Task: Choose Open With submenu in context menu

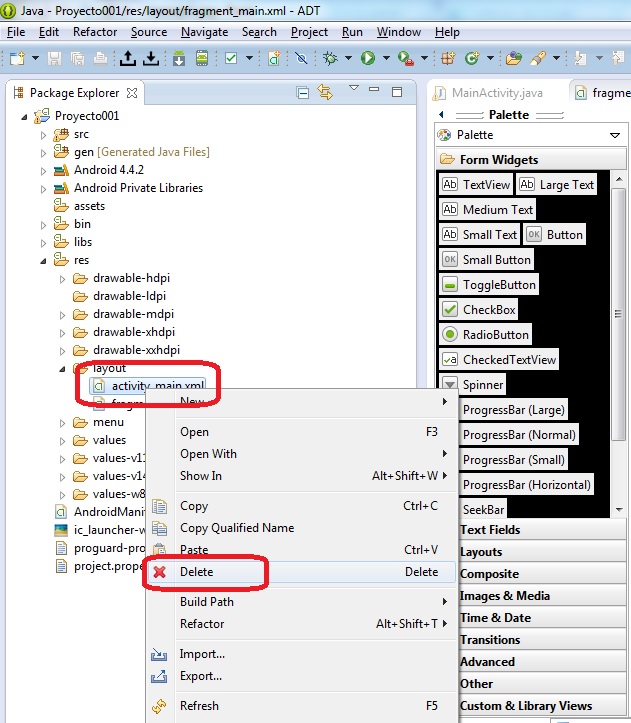Action: tap(301, 454)
